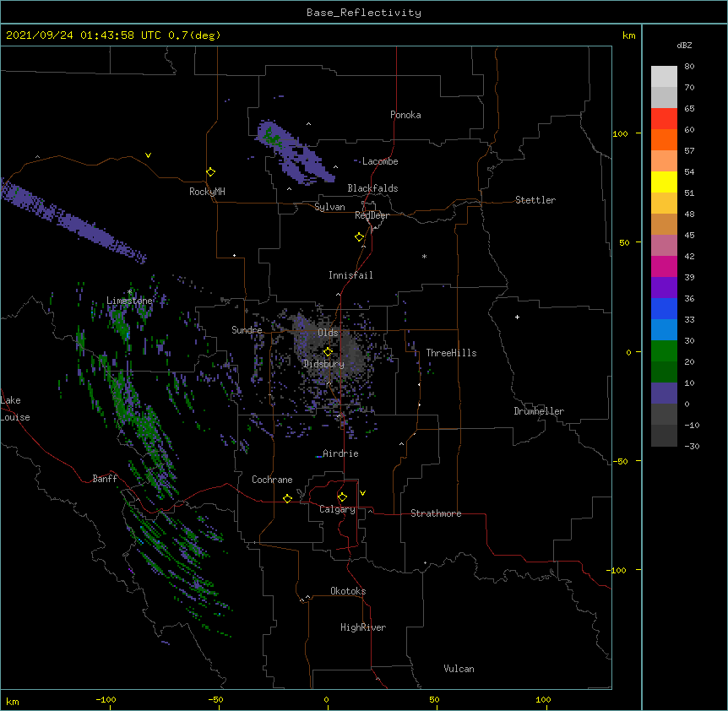Pick the red 65-60 dBZ legend swatch

[664, 119]
